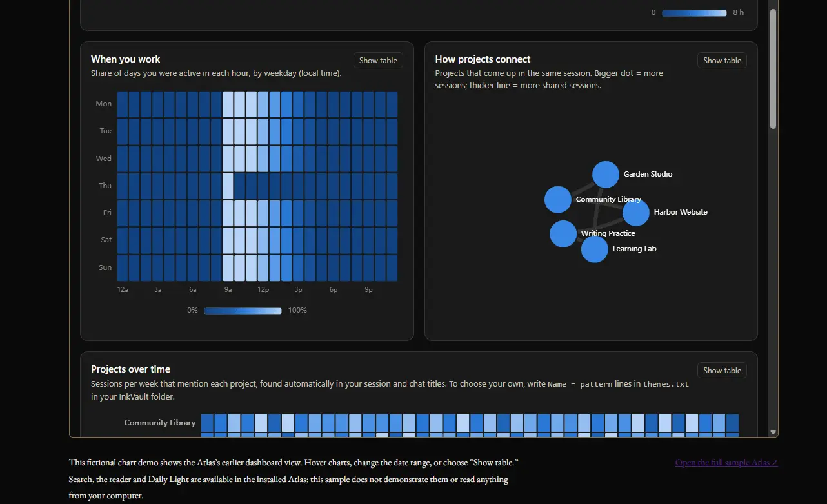This screenshot has height=504, width=827.
Task: Click the Writing Practice node dot
Action: 563,233
